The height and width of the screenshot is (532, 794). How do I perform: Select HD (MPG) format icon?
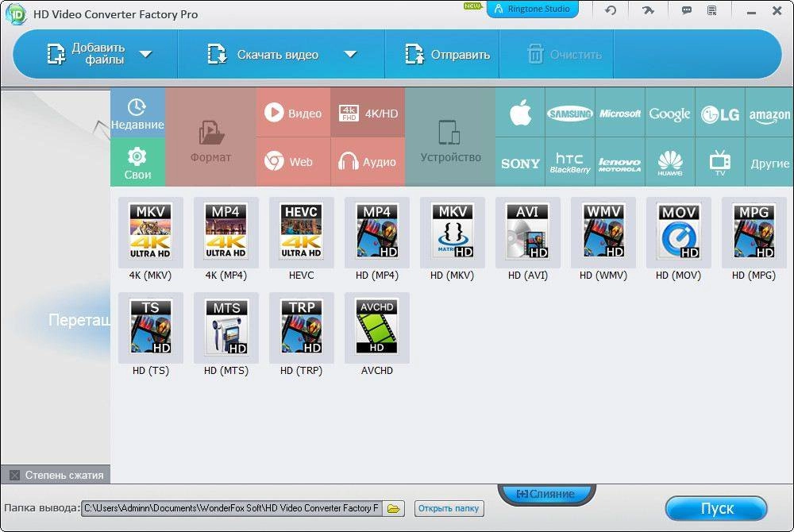(754, 233)
